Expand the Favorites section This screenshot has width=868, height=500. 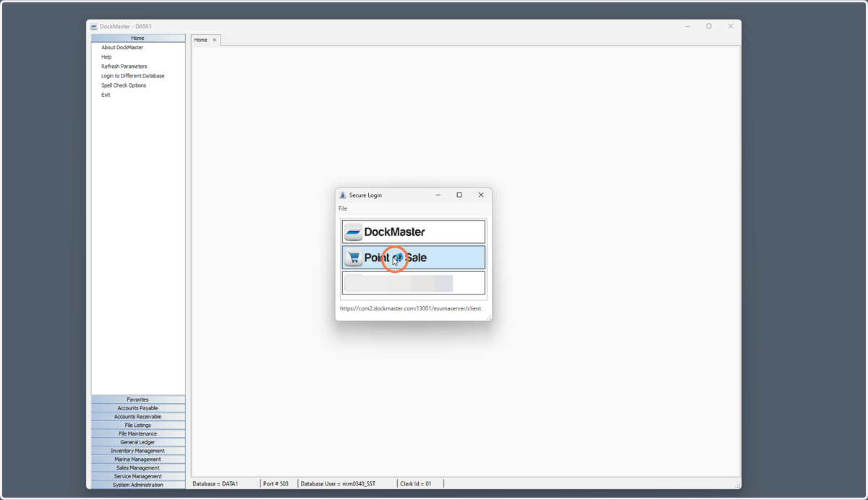click(138, 399)
